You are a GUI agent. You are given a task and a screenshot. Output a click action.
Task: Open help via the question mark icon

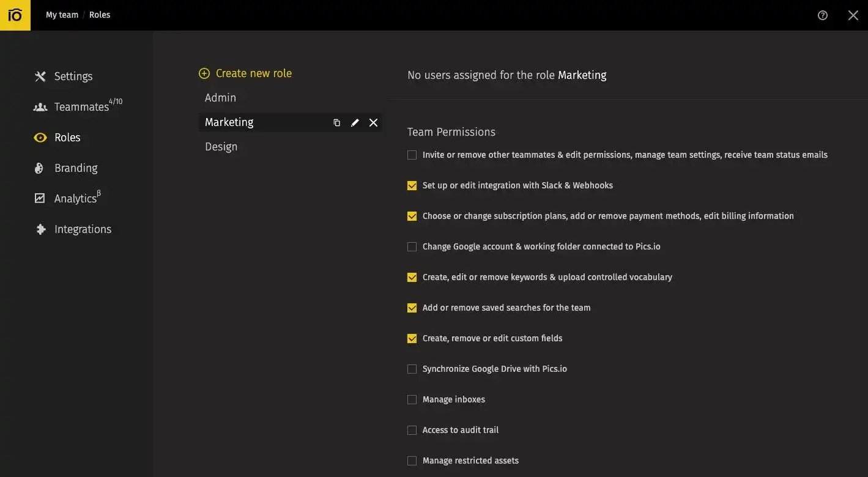823,15
